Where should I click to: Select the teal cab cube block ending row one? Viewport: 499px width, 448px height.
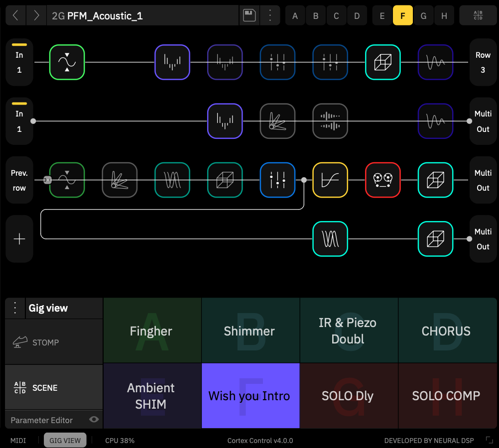[x=382, y=62]
